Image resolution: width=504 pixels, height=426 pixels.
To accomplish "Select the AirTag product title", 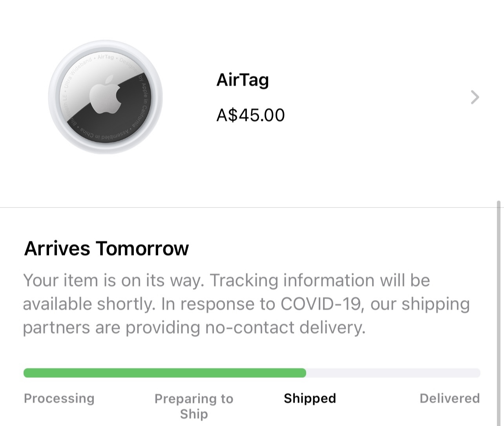I will pos(243,80).
